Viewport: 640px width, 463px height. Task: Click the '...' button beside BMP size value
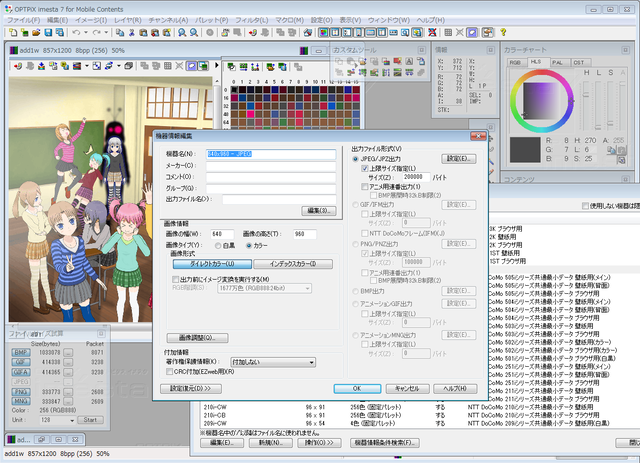[68, 352]
